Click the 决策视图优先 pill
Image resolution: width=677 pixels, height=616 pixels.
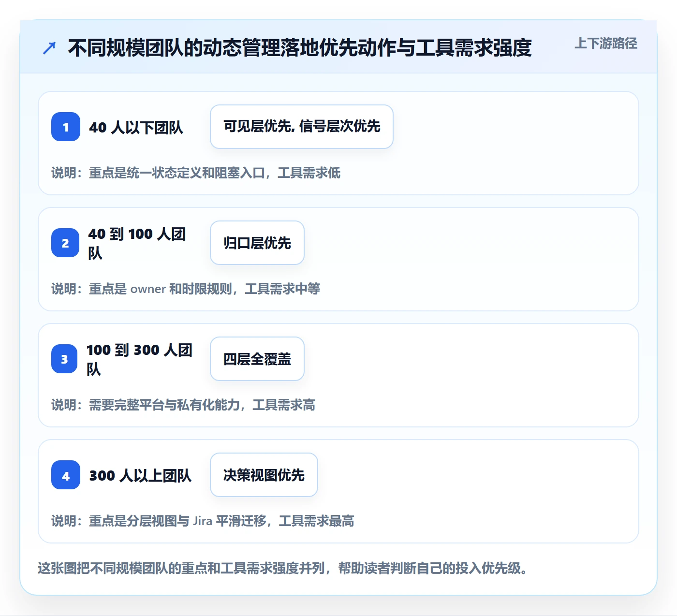(264, 475)
